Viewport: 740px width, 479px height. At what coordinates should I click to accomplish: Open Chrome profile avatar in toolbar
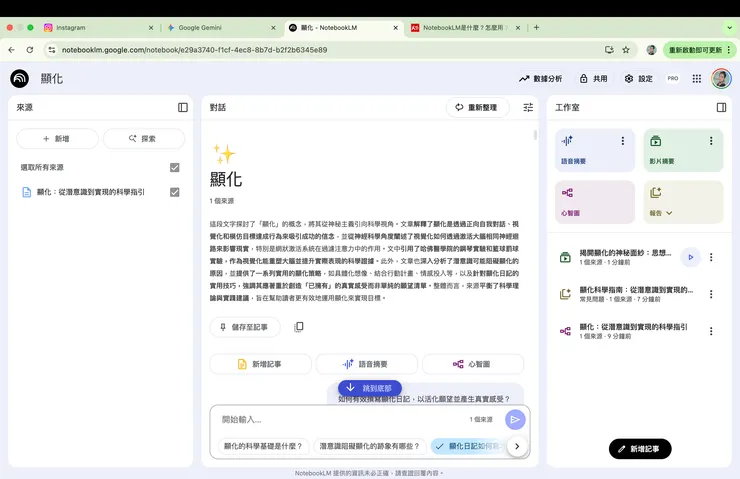coord(651,50)
